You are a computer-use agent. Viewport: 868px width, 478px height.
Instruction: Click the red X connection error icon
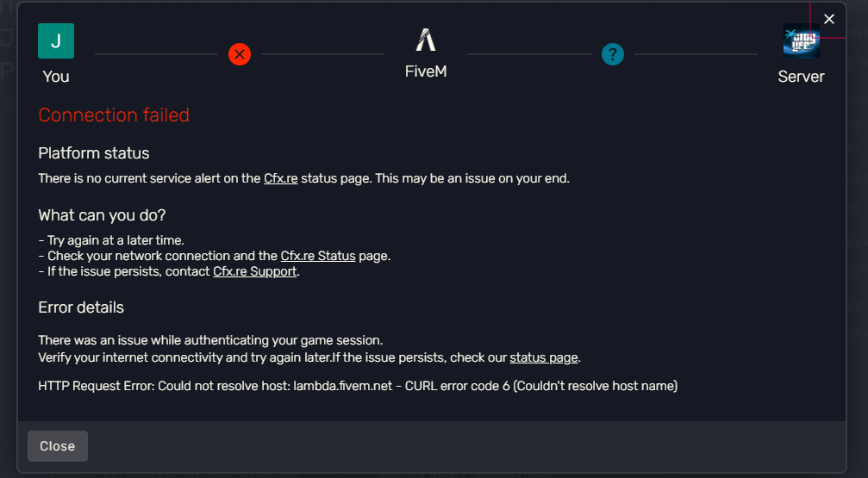pyautogui.click(x=240, y=54)
